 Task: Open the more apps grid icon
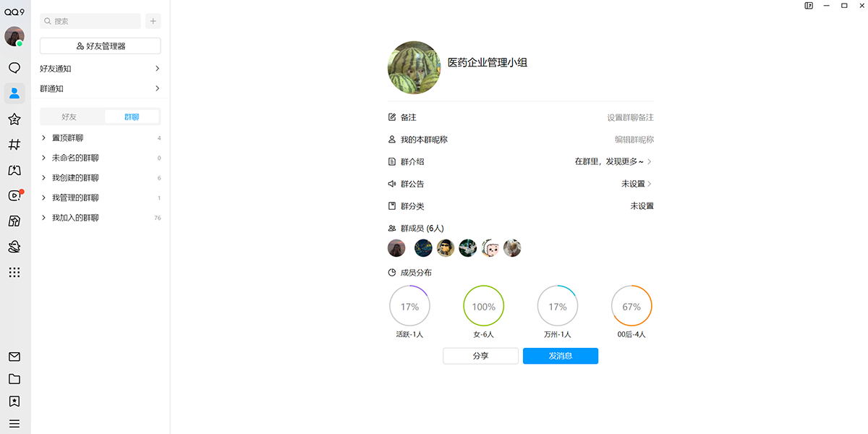coord(14,272)
